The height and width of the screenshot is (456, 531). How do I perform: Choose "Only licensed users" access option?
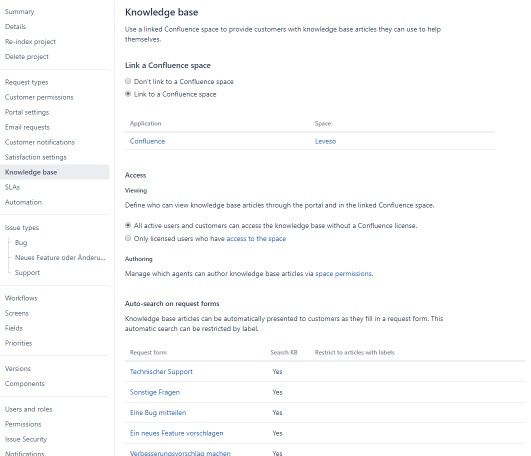(128, 238)
